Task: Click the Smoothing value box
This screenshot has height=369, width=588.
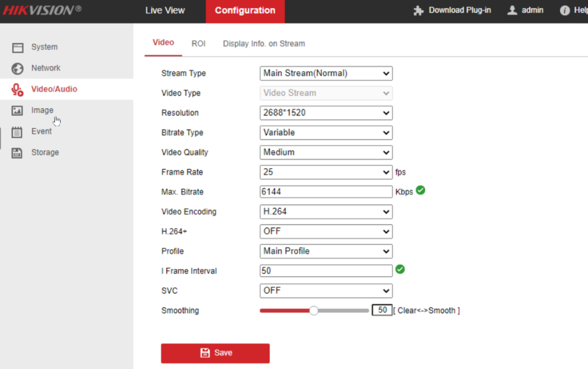Action: click(x=382, y=310)
